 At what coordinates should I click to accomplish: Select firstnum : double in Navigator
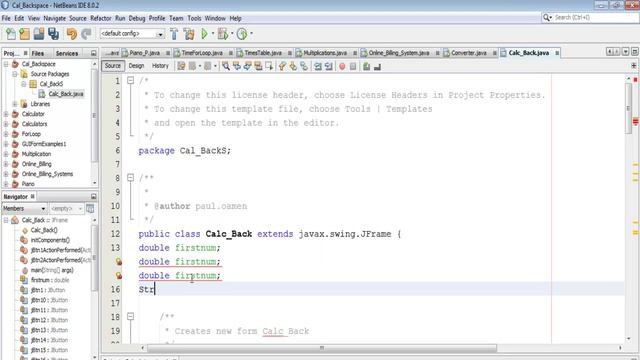49,280
